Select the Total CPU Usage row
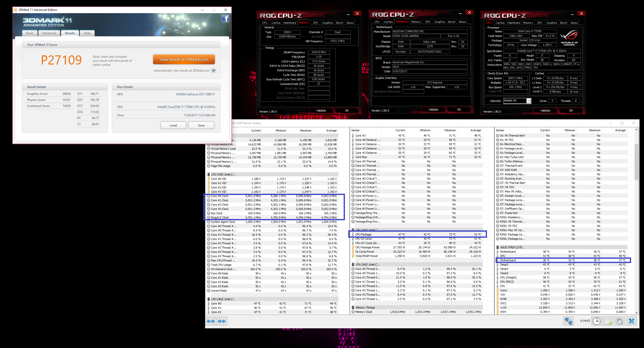The width and height of the screenshot is (644, 348). (x=272, y=265)
